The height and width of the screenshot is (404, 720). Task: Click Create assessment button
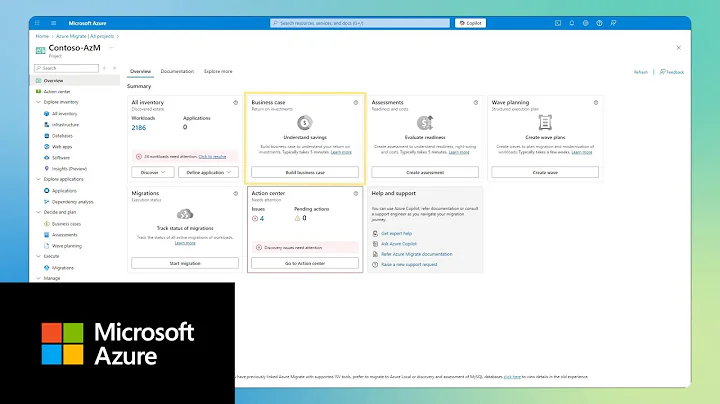click(425, 173)
